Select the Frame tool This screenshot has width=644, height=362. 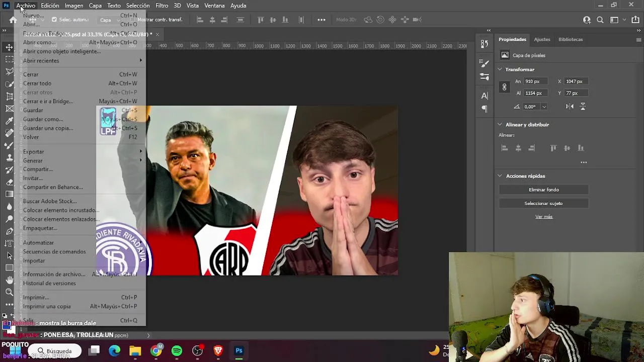(10, 109)
